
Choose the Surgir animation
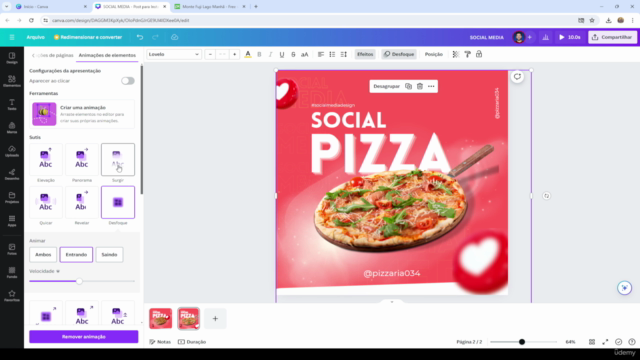click(x=118, y=160)
